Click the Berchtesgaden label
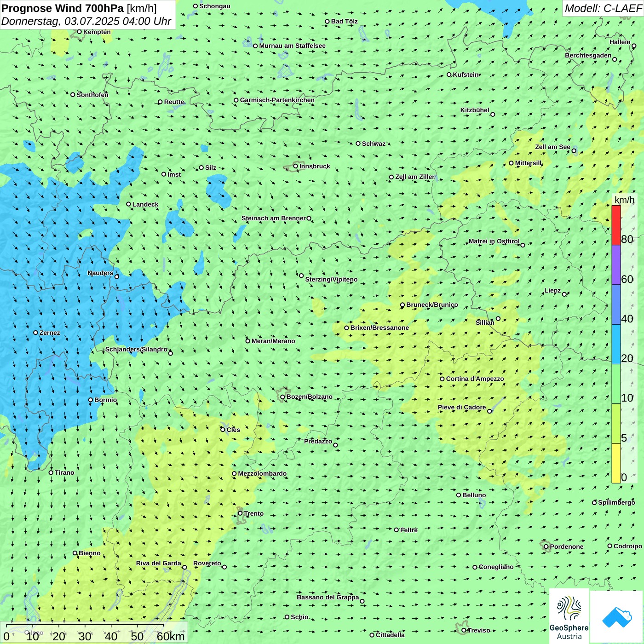 click(x=588, y=55)
